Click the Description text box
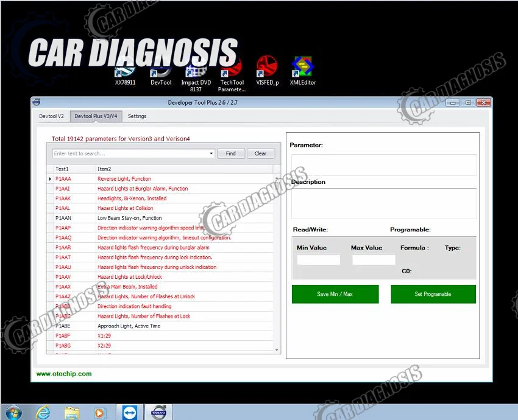The width and height of the screenshot is (518, 420). [384, 203]
